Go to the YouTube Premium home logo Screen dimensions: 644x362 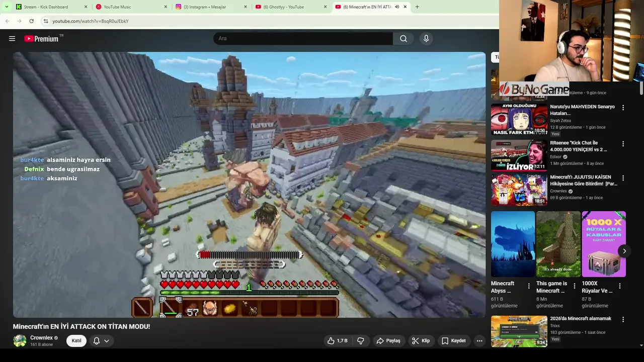click(43, 39)
